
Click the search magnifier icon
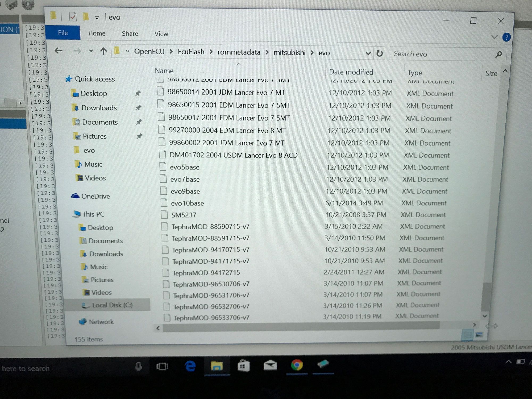pos(499,54)
